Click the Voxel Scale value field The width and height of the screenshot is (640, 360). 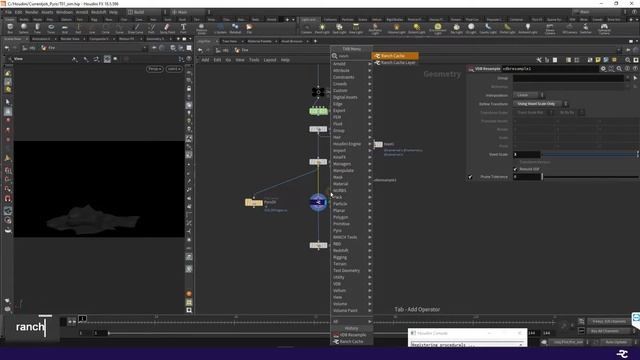(x=527, y=155)
